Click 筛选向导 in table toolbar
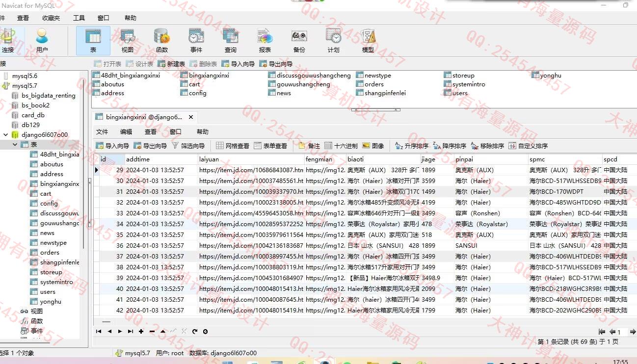Viewport: 637px width, 364px height. (188, 146)
